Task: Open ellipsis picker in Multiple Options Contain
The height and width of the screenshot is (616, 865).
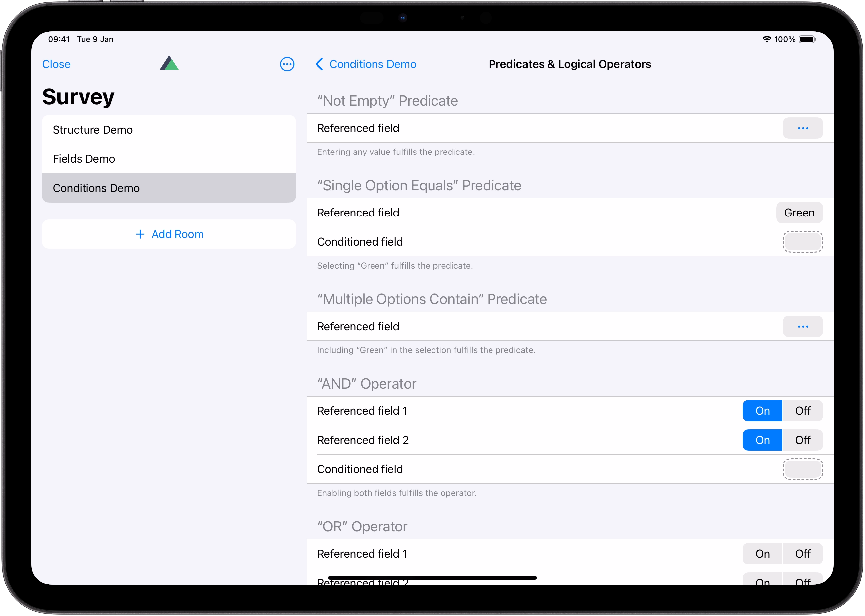Action: point(802,326)
